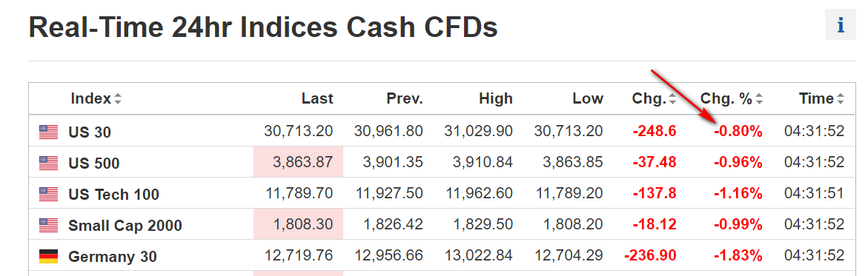
Task: Click the Prev. column header
Action: 405,98
